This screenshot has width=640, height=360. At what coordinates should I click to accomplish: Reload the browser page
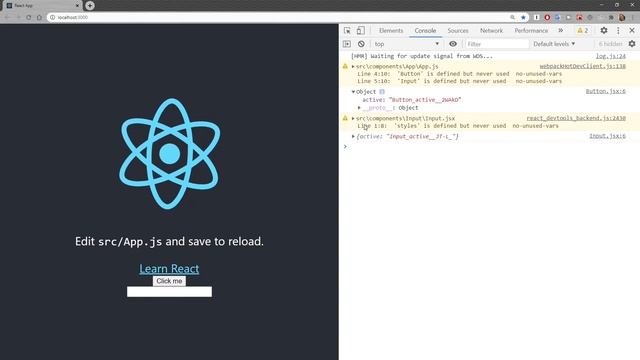click(29, 18)
